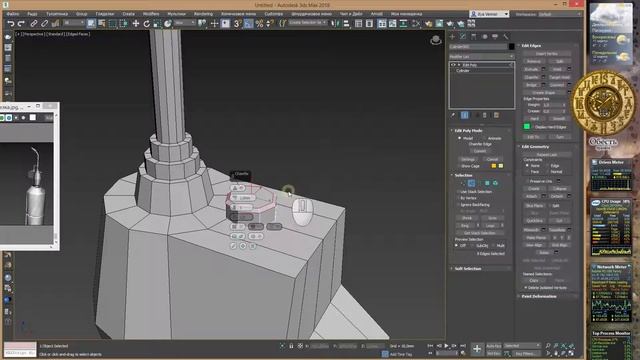Select Edge constraint radio button
Image resolution: width=640 pixels, height=360 pixels.
pyautogui.click(x=547, y=166)
